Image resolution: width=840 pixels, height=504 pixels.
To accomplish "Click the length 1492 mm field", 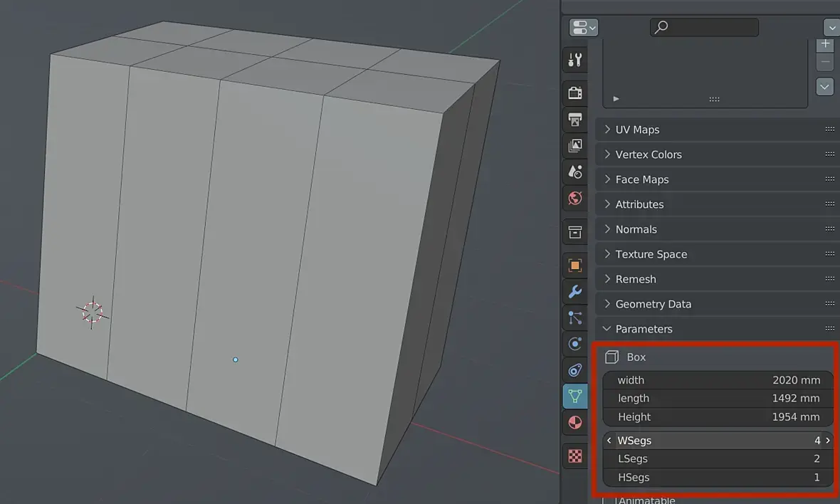I will click(718, 398).
